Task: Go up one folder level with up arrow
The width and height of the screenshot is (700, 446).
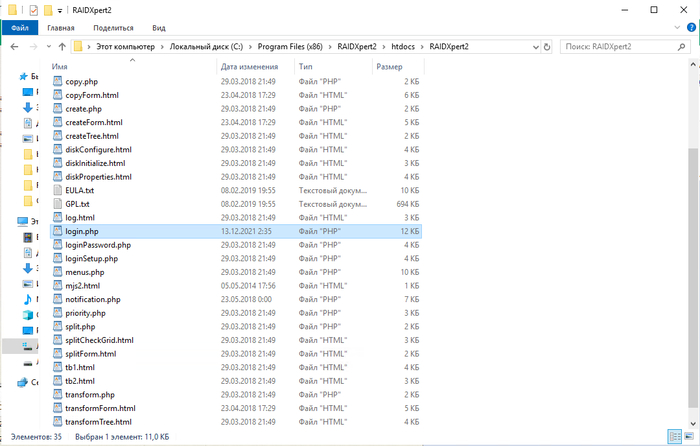Action: point(62,46)
